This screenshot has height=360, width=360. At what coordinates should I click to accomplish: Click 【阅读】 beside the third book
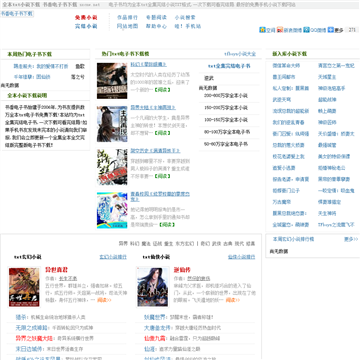click(x=162, y=176)
